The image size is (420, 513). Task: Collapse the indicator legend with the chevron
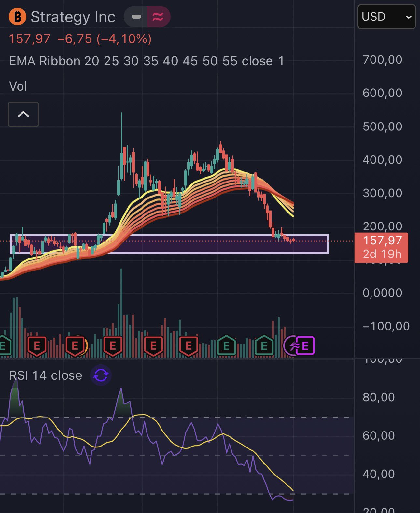tap(23, 114)
